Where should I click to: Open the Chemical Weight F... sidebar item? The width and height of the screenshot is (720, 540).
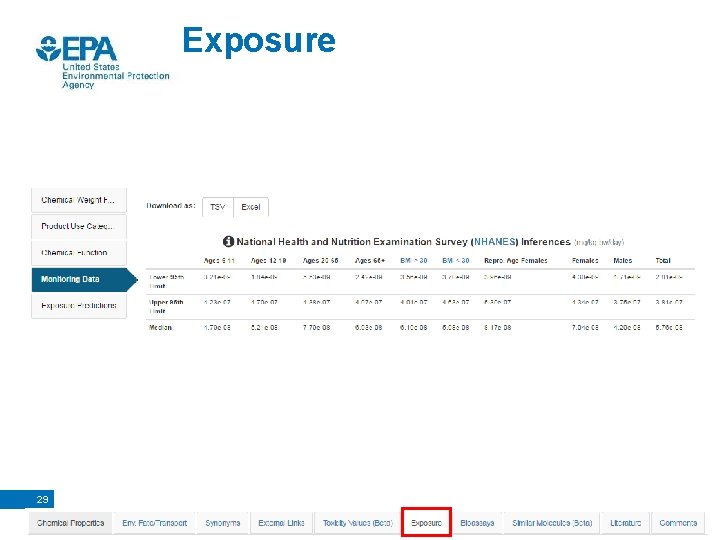(x=79, y=200)
